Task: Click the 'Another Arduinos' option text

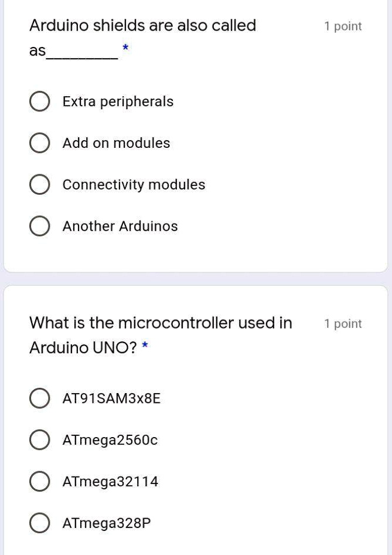Action: tap(120, 226)
